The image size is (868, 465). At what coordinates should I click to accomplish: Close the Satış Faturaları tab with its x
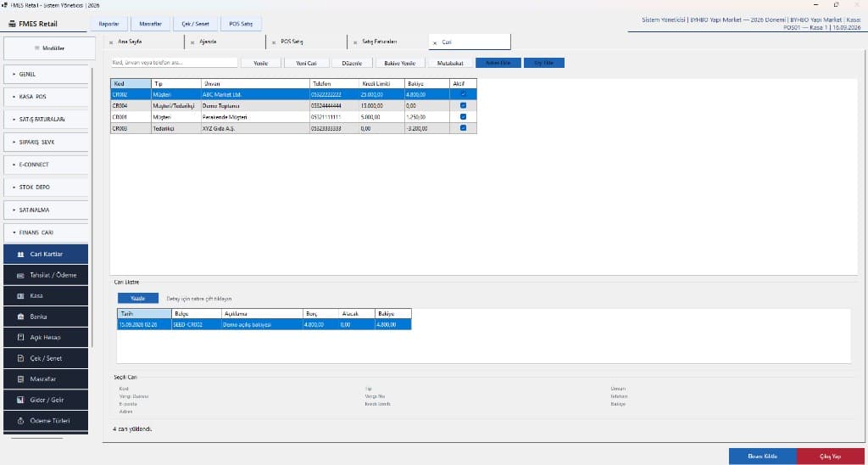(355, 42)
